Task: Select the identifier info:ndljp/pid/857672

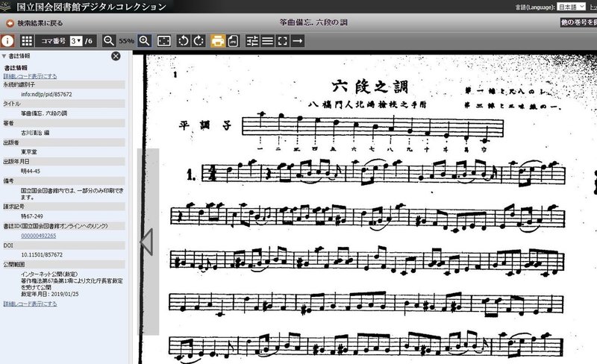Action: (46, 94)
